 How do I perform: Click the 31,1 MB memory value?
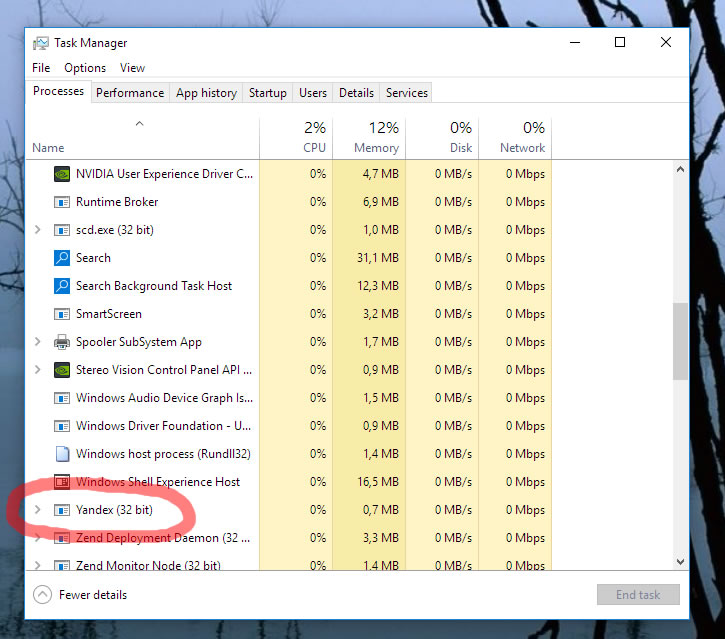point(377,258)
